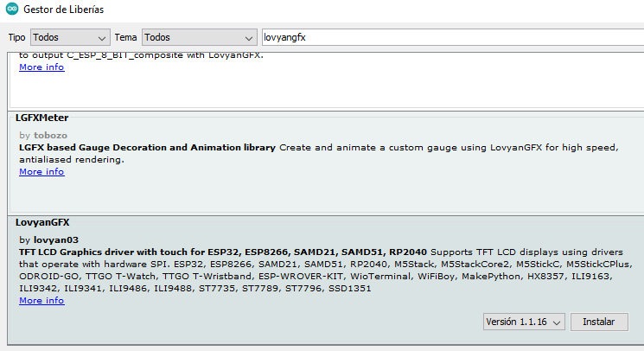Image resolution: width=644 pixels, height=351 pixels.
Task: Click the Tema dropdown chevron arrow
Action: [x=248, y=38]
